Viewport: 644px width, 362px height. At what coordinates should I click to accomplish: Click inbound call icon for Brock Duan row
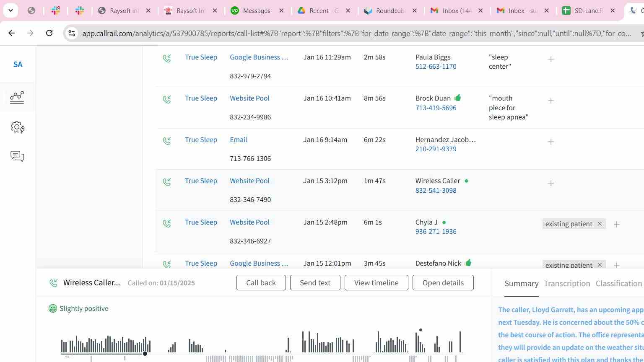[x=167, y=100]
